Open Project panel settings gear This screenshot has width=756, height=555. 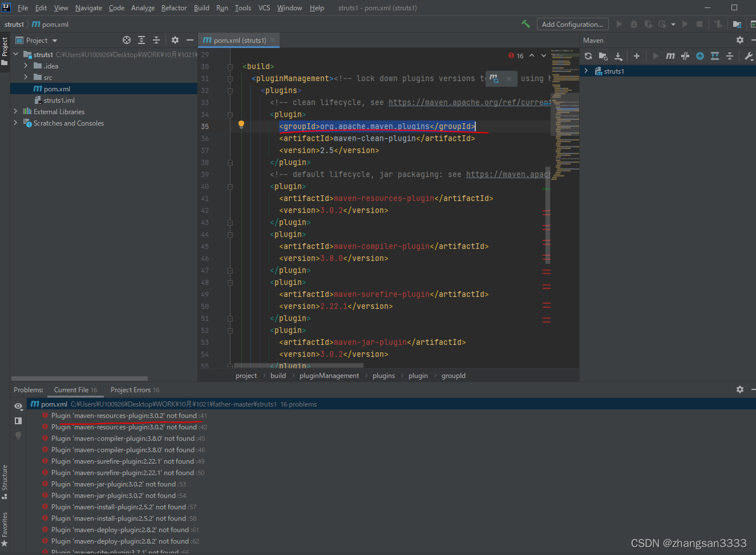pos(175,40)
